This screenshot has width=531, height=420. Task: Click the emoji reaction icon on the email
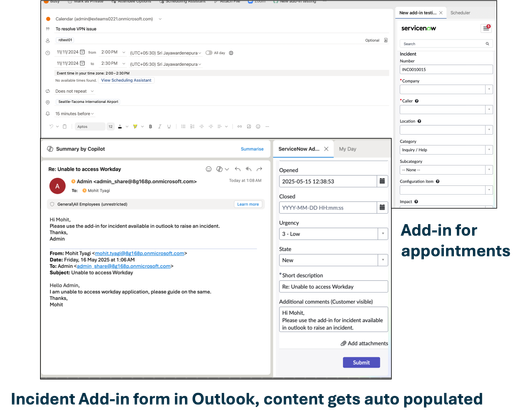[209, 169]
